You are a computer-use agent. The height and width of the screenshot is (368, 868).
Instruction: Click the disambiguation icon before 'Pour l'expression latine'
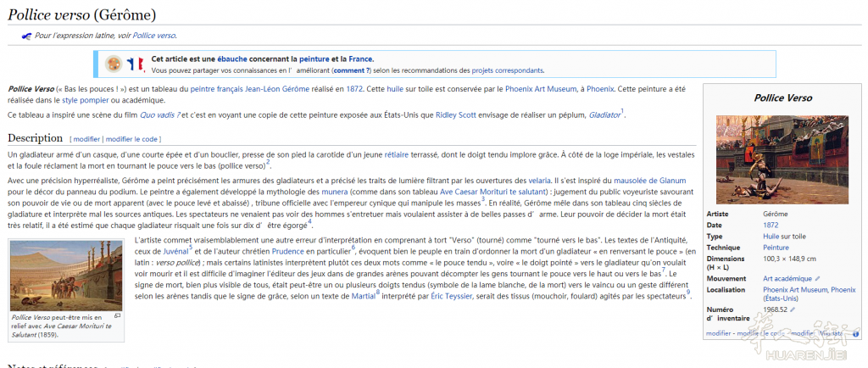(26, 36)
